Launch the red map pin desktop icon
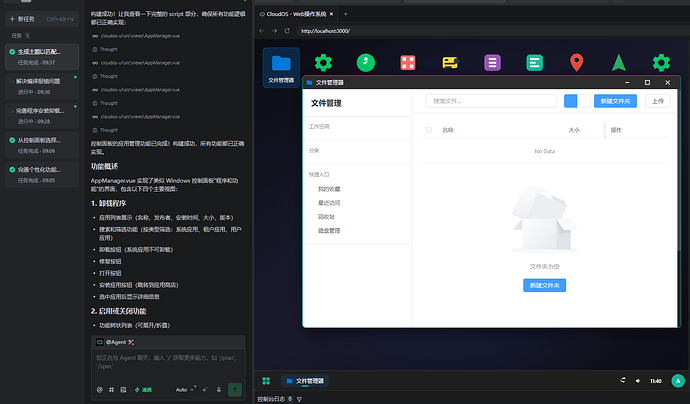The height and width of the screenshot is (404, 690). (576, 63)
